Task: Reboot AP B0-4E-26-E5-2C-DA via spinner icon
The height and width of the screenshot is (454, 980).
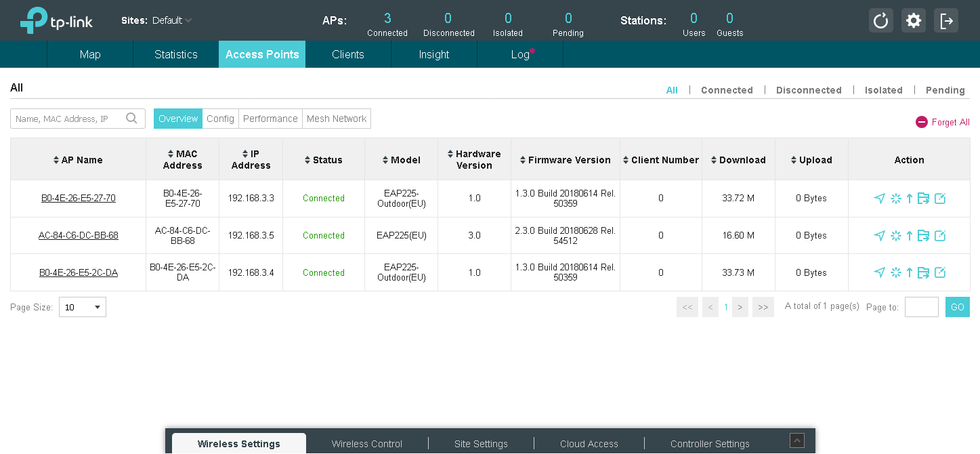Action: (895, 272)
